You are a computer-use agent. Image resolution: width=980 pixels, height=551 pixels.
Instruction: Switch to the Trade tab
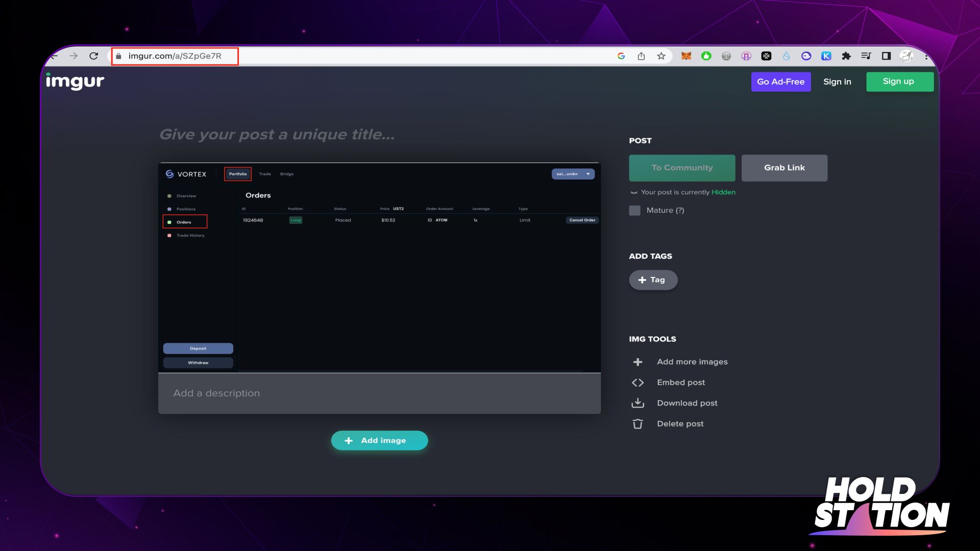click(265, 174)
